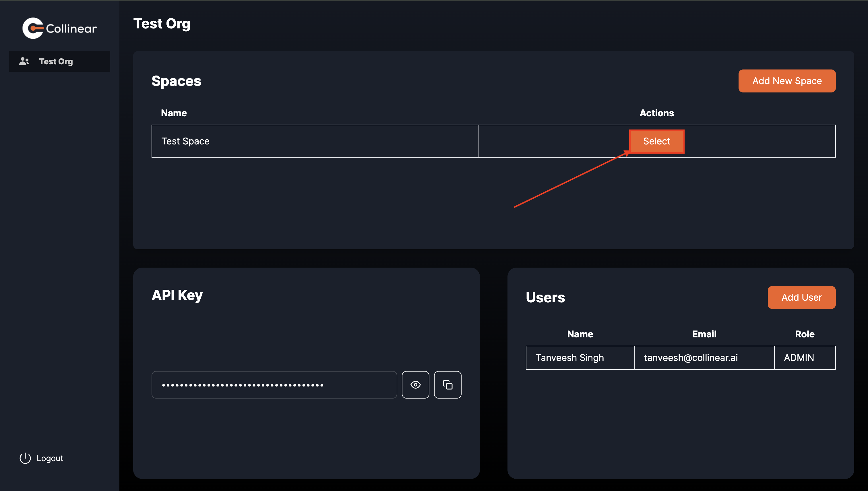Log out using the Logout link

(x=41, y=458)
